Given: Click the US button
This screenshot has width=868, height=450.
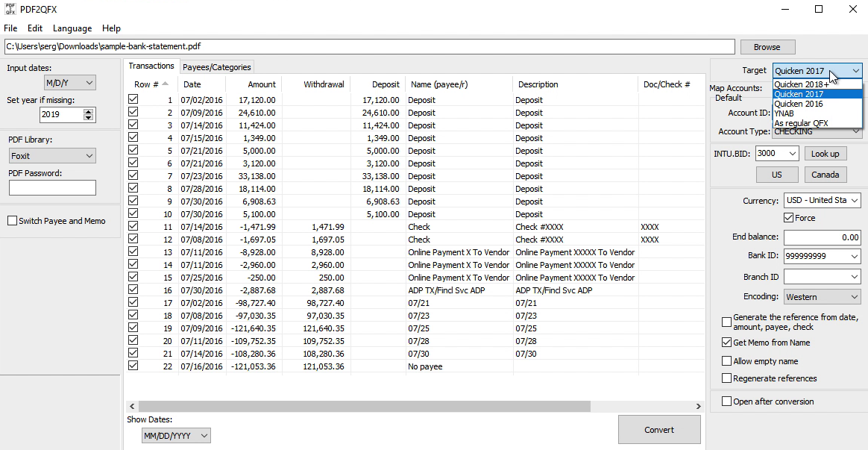Looking at the screenshot, I should 777,175.
